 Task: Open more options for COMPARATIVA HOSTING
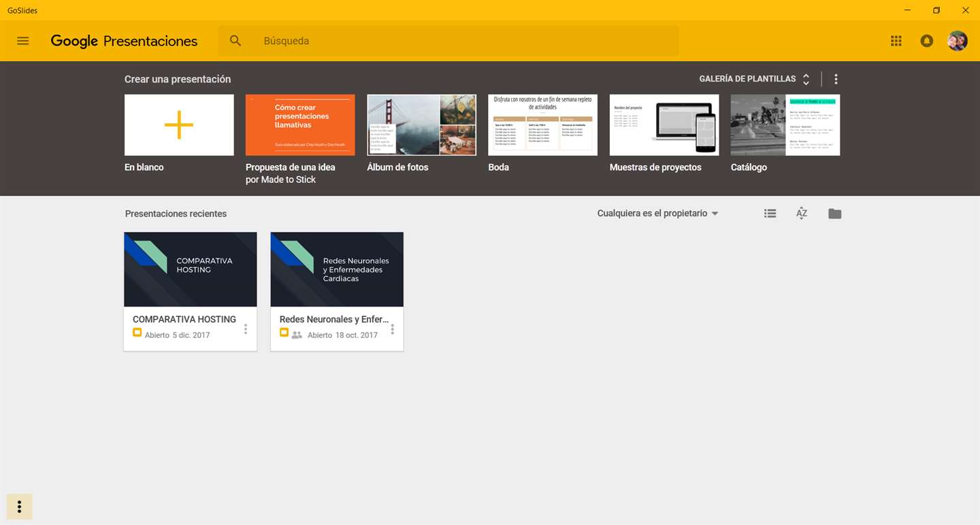coord(246,329)
